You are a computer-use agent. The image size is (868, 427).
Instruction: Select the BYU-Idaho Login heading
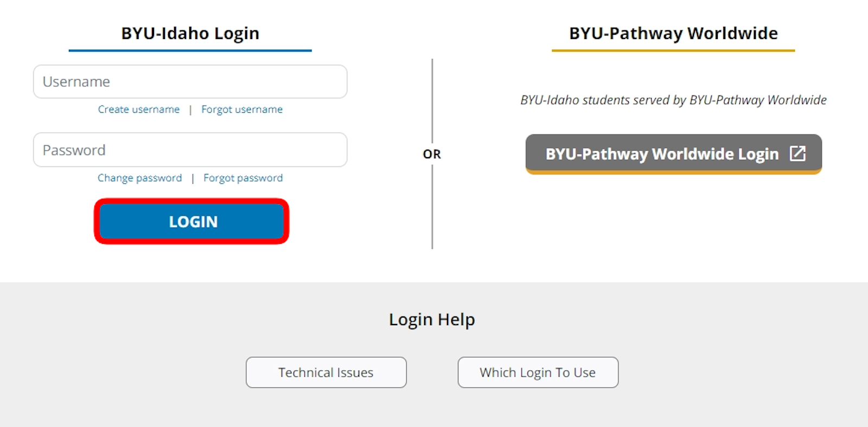pos(190,33)
